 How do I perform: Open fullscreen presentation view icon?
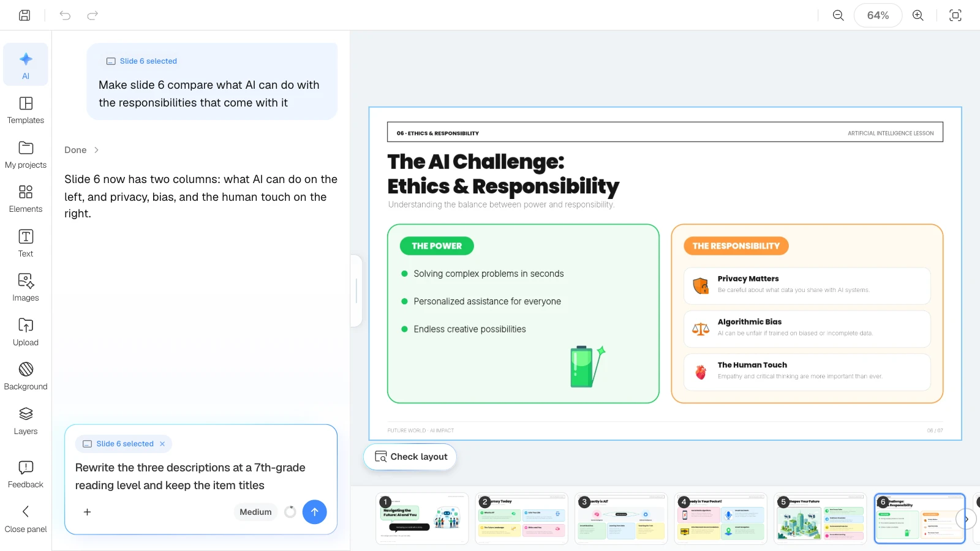tap(956, 15)
